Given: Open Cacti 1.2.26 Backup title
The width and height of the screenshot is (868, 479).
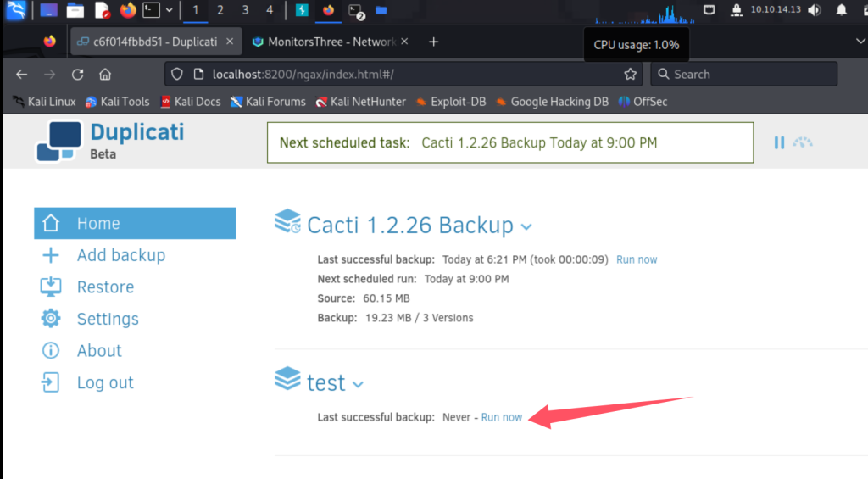Looking at the screenshot, I should click(x=410, y=226).
